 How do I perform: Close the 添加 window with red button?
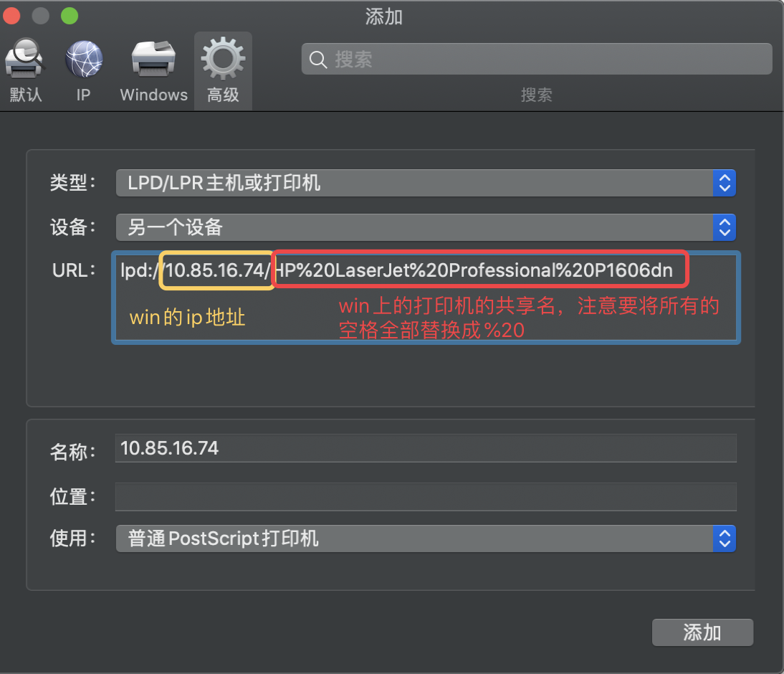tap(11, 16)
